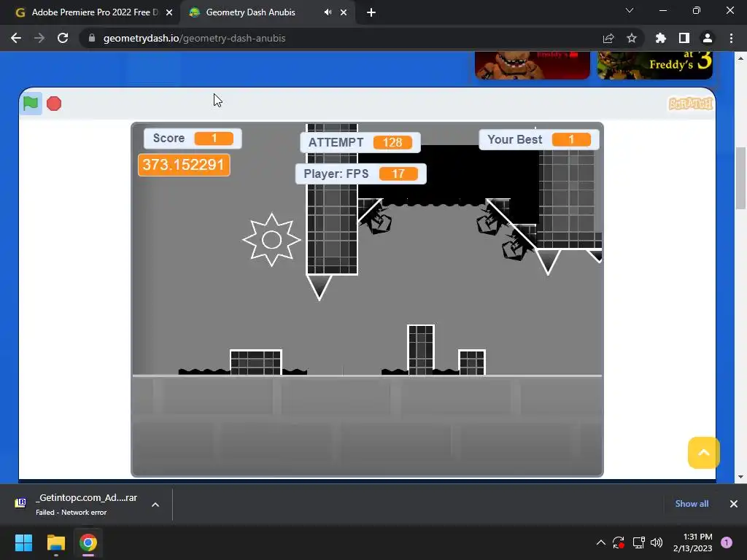Click the page vertical scrollbar thumb

coord(740,179)
